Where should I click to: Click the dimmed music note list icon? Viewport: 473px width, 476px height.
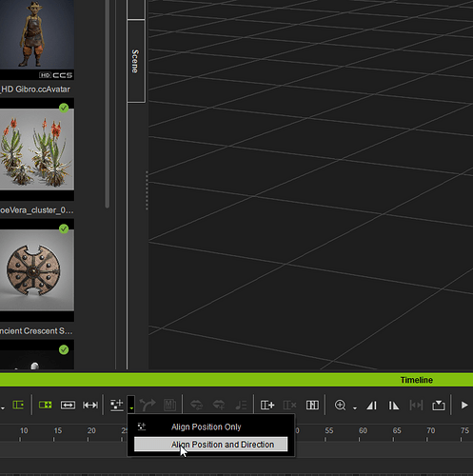(241, 405)
